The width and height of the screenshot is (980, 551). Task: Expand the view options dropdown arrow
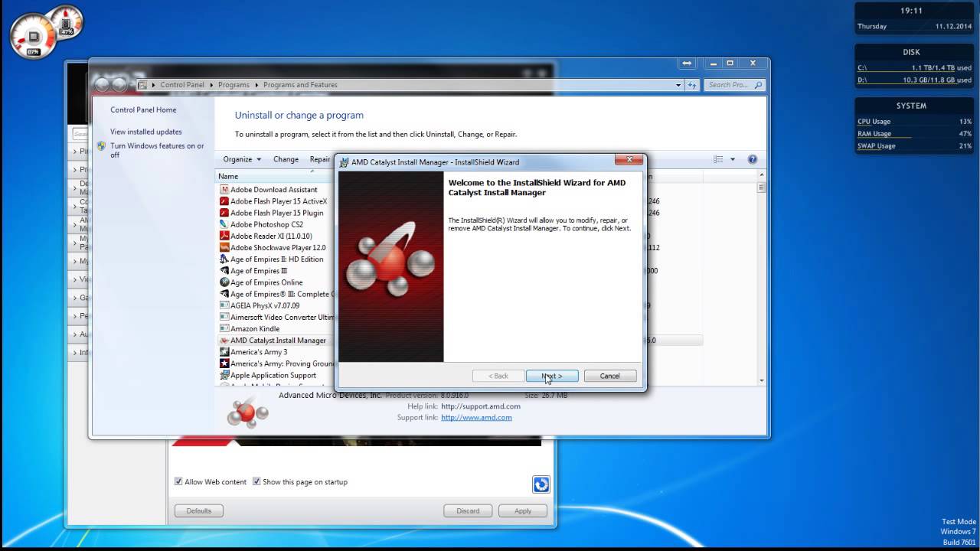point(733,159)
